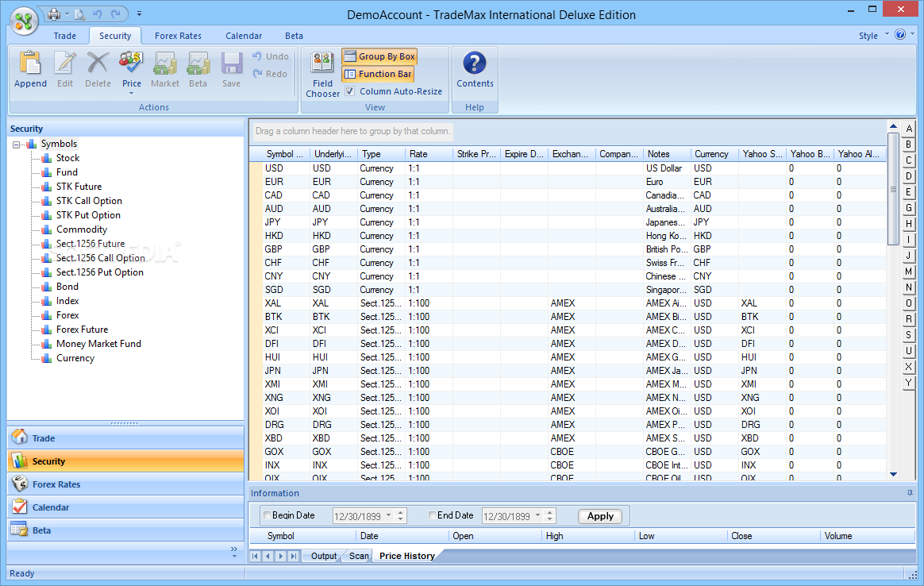Enable the End Date checkbox
Screen dimensions: 924x586
tap(433, 515)
